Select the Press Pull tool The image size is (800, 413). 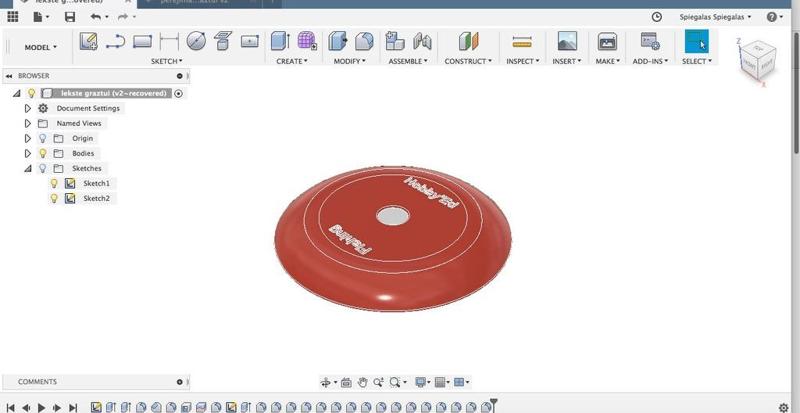(x=338, y=41)
